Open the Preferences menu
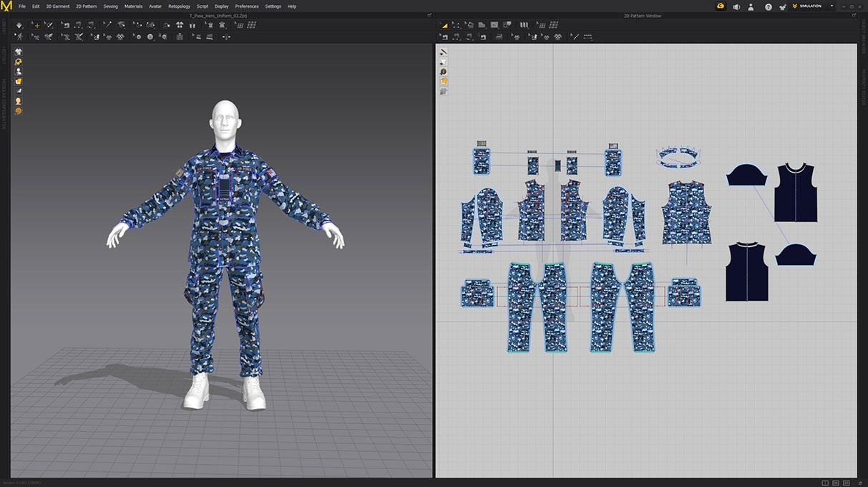The height and width of the screenshot is (487, 868). coord(246,6)
